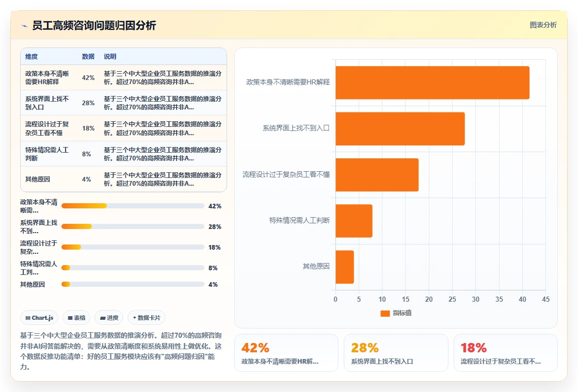Click the 42% value in the table
This screenshot has height=392, width=578.
pyautogui.click(x=88, y=78)
